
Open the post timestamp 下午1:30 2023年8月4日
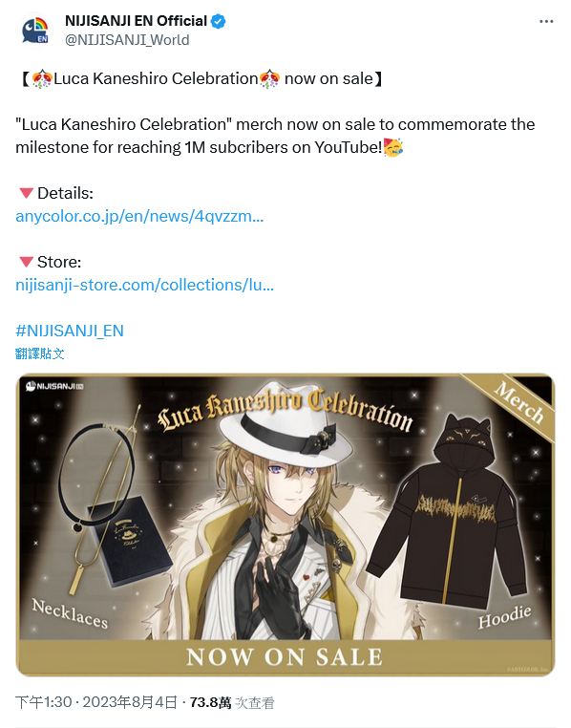[x=96, y=702]
